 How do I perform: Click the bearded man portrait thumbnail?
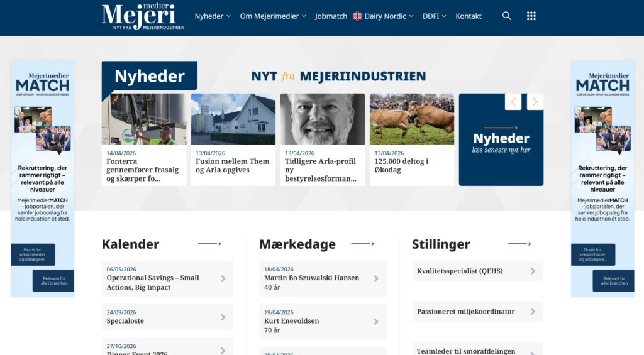pos(323,119)
